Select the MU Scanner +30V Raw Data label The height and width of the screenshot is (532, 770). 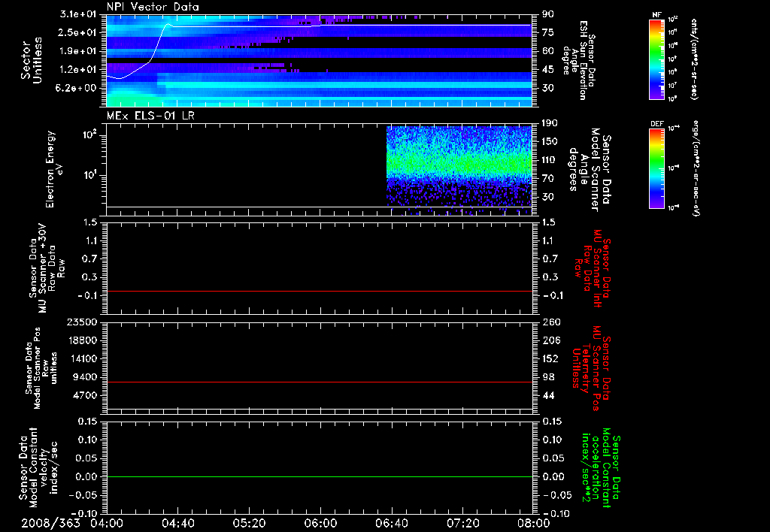[46, 268]
